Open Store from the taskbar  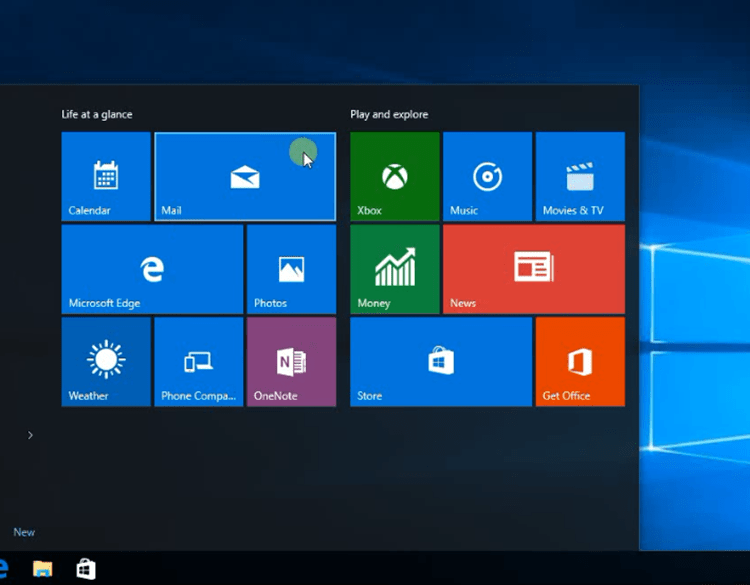(86, 569)
